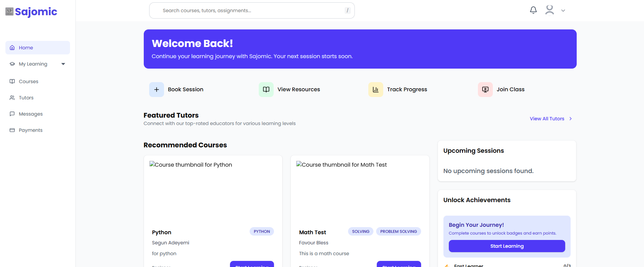Open the View All Tutors link
The width and height of the screenshot is (644, 267).
(x=547, y=119)
